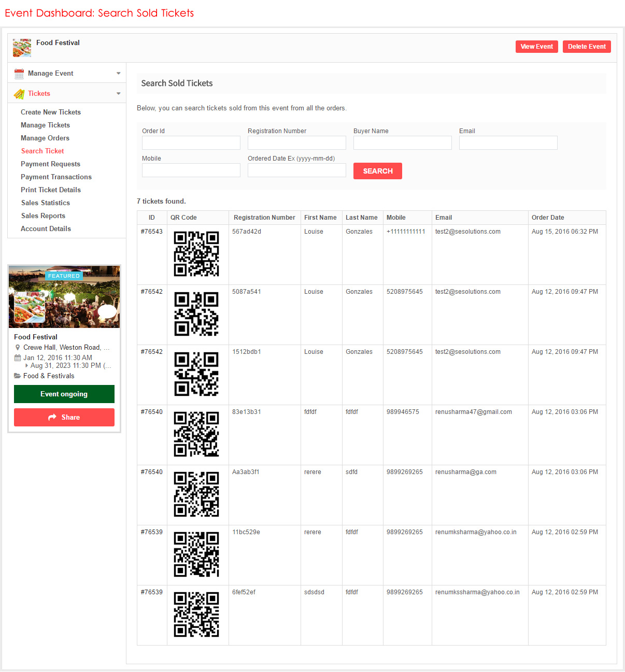Click QR code for registration 567ad42d
The image size is (625, 672).
pos(196,254)
